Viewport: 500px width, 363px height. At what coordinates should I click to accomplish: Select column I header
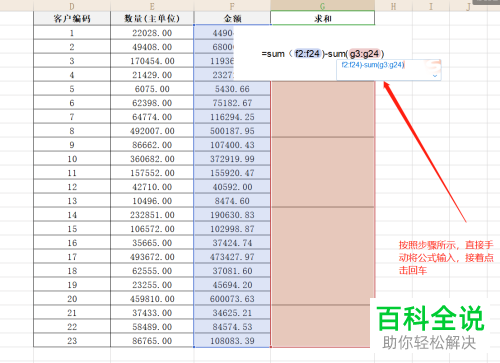click(x=431, y=6)
